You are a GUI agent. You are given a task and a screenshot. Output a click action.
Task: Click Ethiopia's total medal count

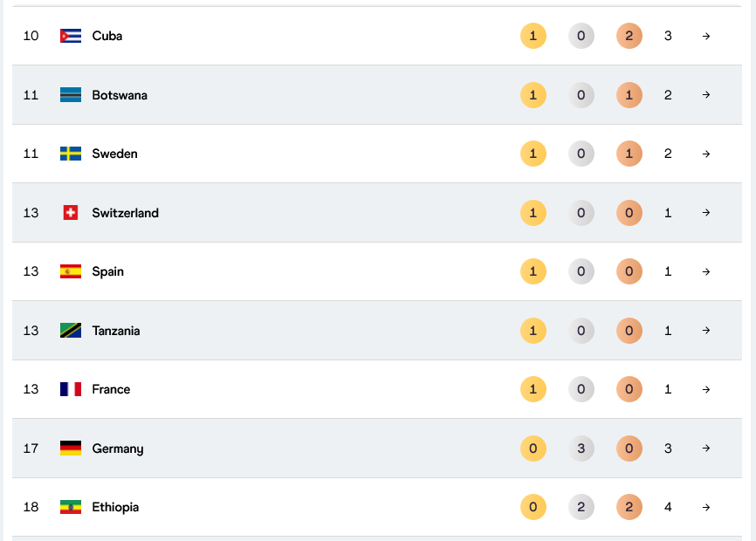coord(668,507)
